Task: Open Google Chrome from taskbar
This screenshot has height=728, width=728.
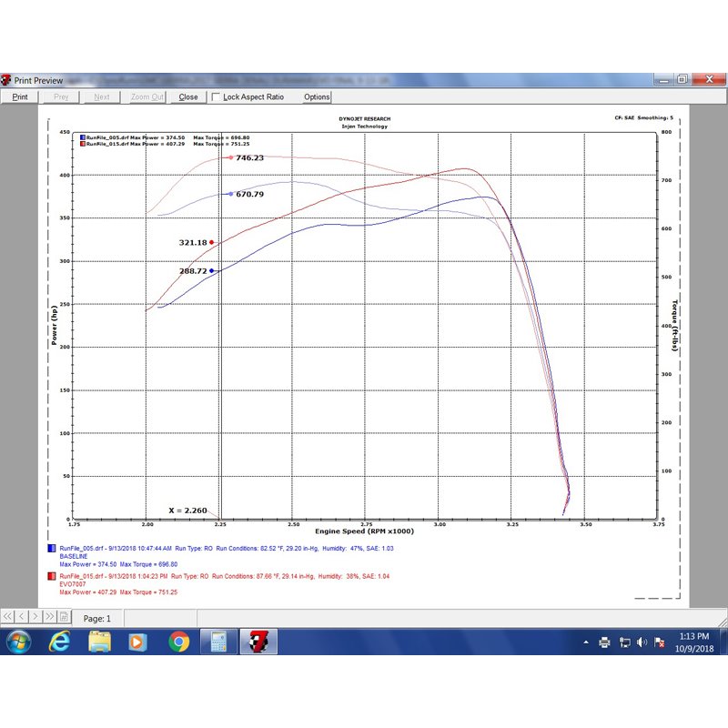Action: pos(178,642)
